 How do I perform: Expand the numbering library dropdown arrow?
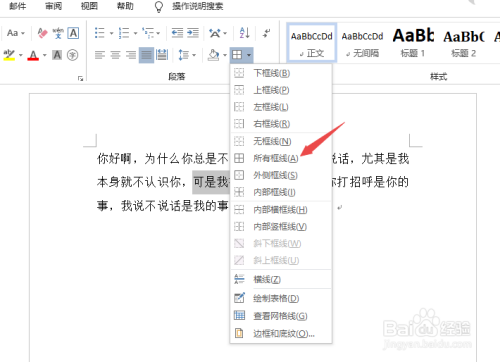click(135, 33)
